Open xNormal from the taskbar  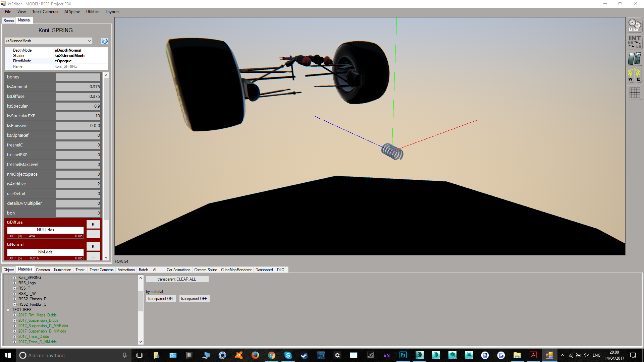386,355
